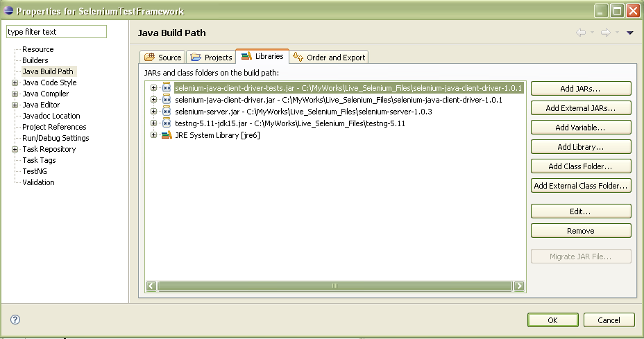The width and height of the screenshot is (644, 339).
Task: Expand the selenium-server.jar node
Action: 153,111
